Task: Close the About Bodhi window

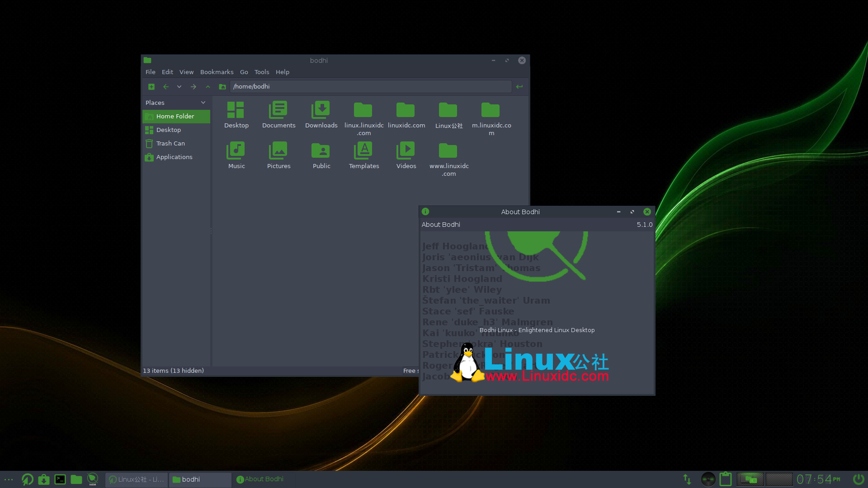Action: (647, 212)
